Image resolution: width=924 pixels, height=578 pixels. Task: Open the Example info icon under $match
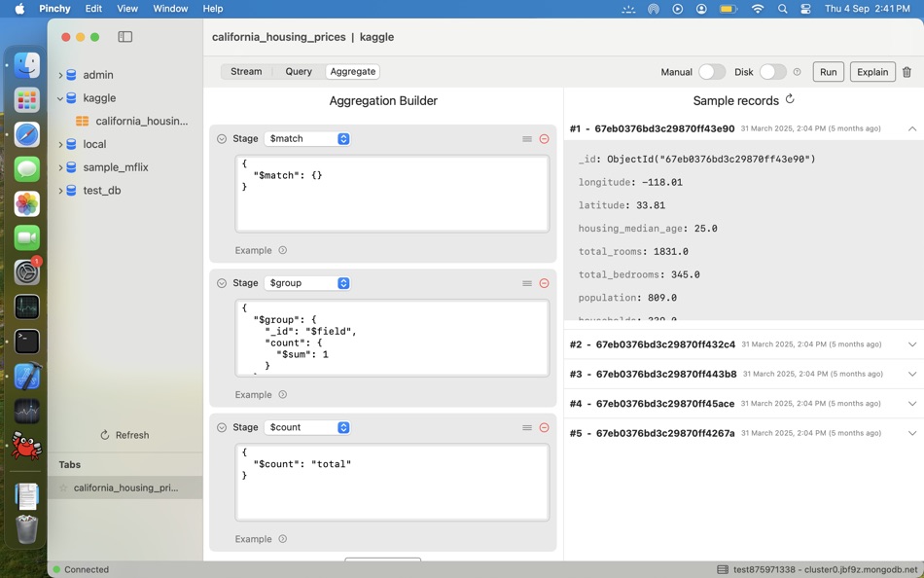pyautogui.click(x=283, y=250)
